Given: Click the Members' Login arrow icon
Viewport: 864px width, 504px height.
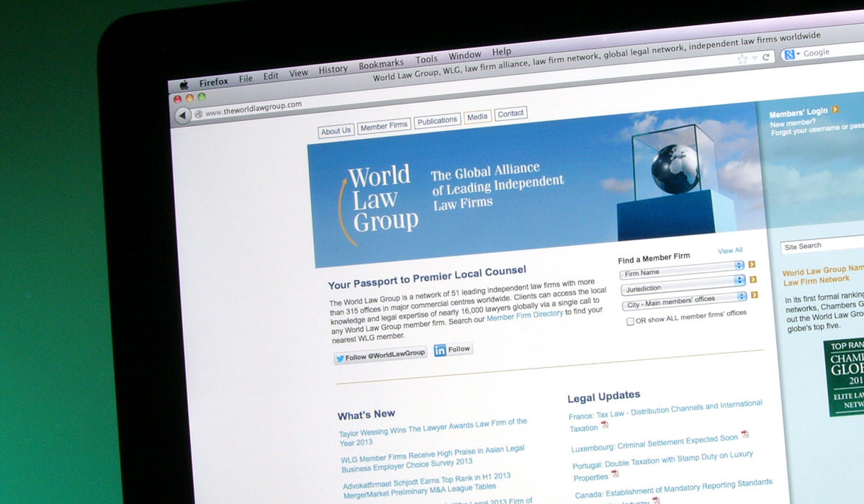Looking at the screenshot, I should click(835, 109).
